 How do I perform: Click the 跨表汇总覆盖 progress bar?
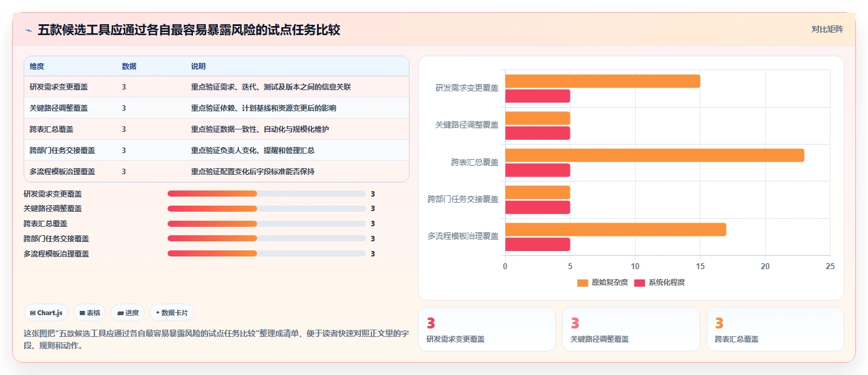point(267,224)
